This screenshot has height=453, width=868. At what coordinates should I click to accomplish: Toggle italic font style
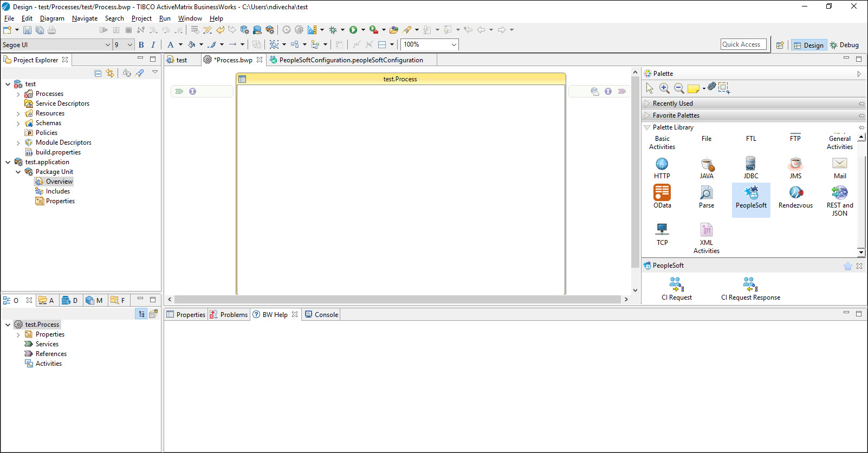pyautogui.click(x=153, y=45)
